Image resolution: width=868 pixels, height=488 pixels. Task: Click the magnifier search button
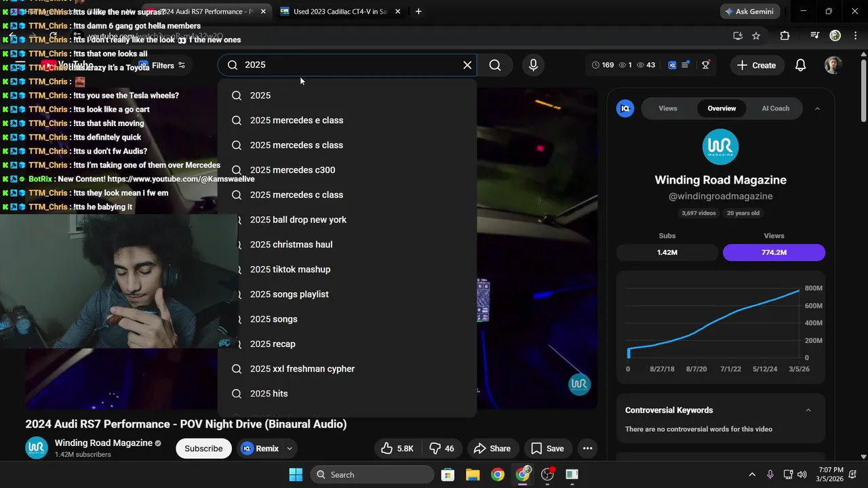495,65
